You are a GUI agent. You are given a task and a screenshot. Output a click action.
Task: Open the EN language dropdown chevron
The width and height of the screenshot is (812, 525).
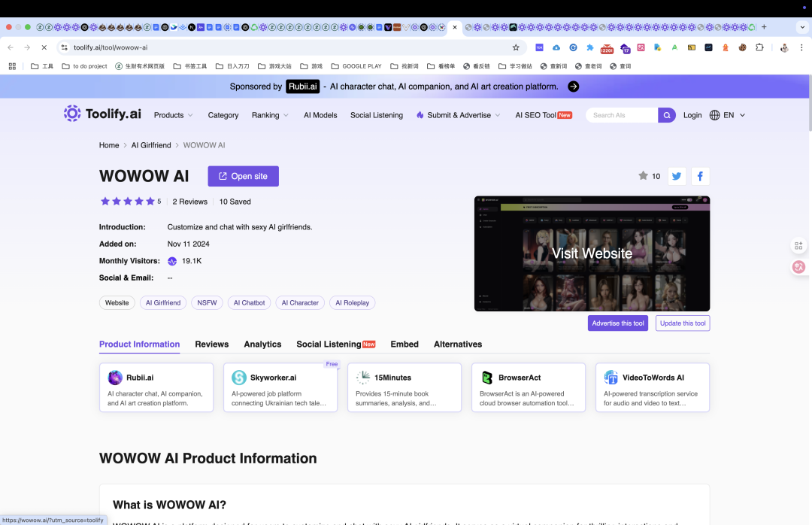click(x=742, y=115)
